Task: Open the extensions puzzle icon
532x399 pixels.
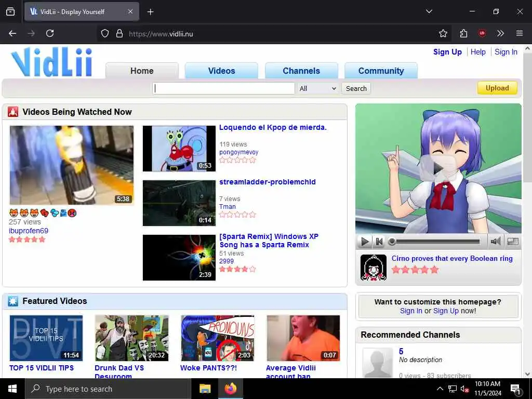Action: pyautogui.click(x=463, y=33)
